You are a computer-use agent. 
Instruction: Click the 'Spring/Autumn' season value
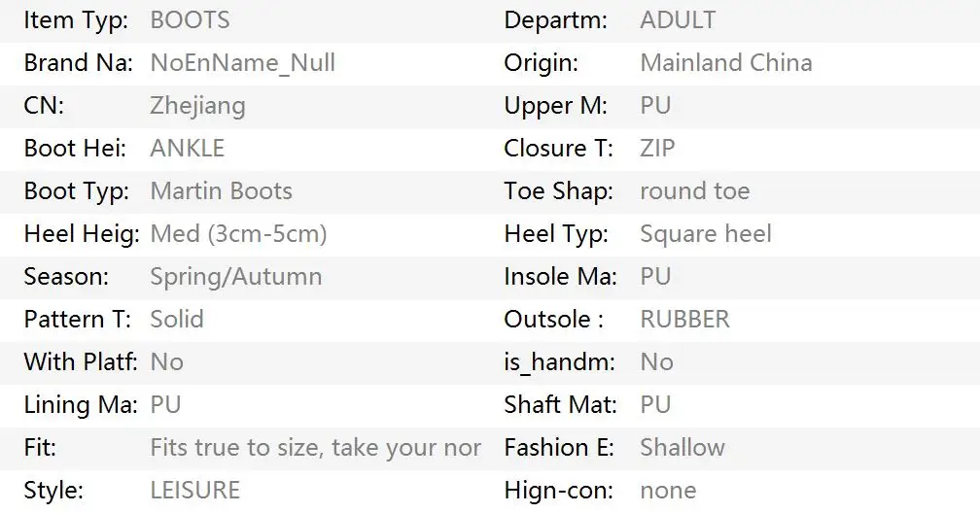click(x=235, y=277)
